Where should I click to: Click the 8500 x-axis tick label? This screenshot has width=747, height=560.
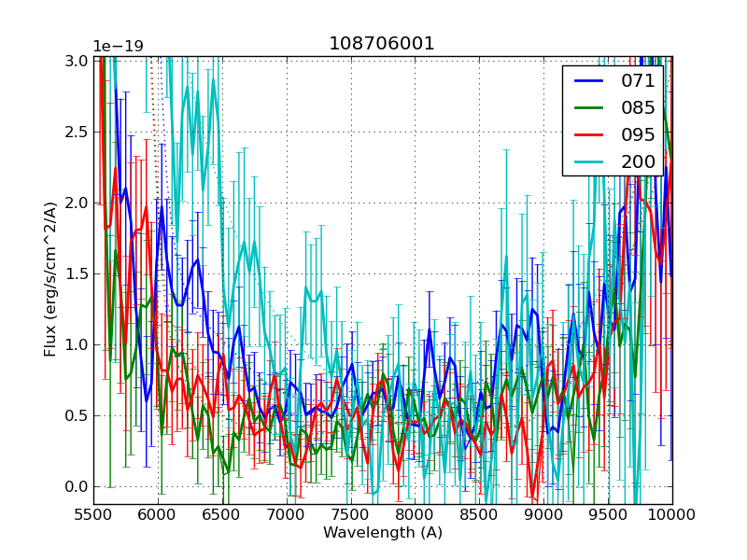pos(479,514)
